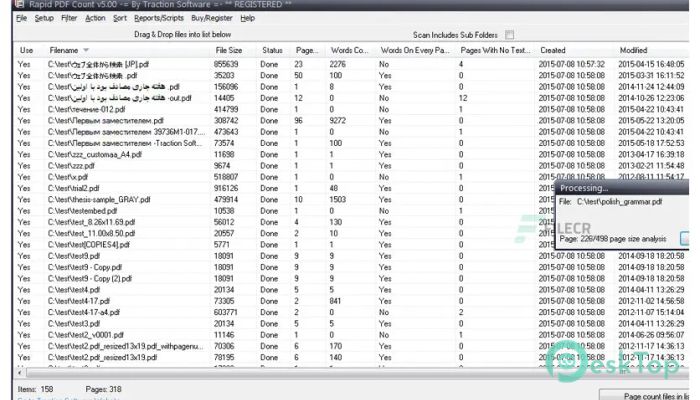Viewport: 700px width, 400px height.
Task: Click the Rapid PDF Count title bar icon
Action: 19,4
